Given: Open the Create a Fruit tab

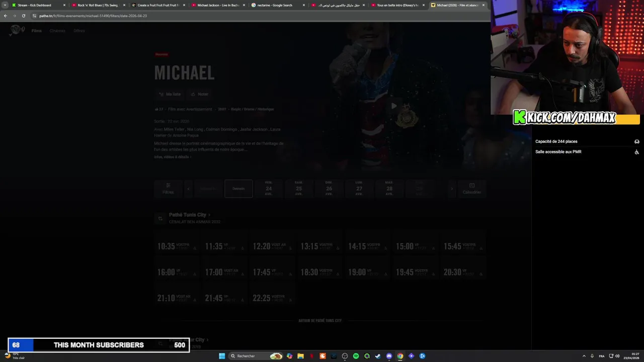Looking at the screenshot, I should (x=158, y=5).
